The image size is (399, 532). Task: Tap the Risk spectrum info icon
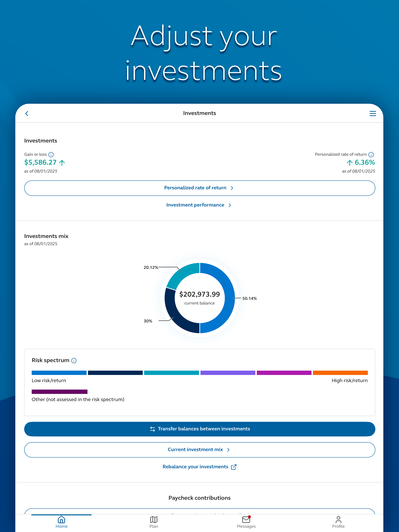(x=74, y=361)
